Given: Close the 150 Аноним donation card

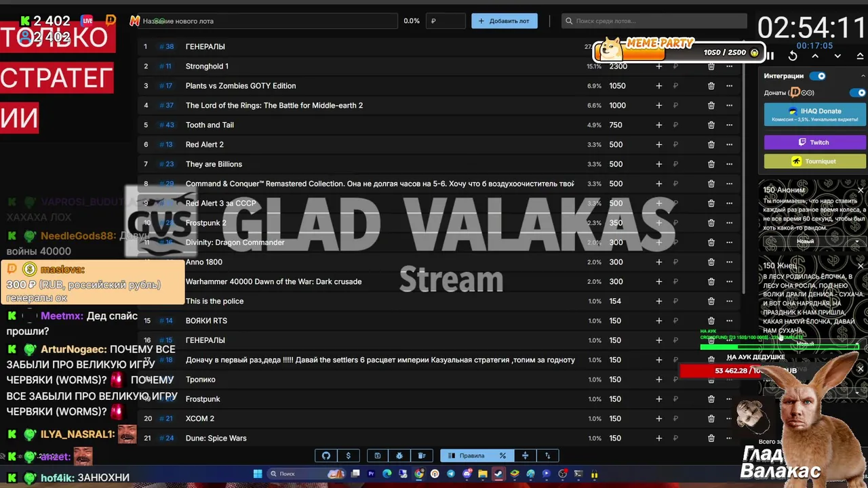Looking at the screenshot, I should [x=861, y=190].
